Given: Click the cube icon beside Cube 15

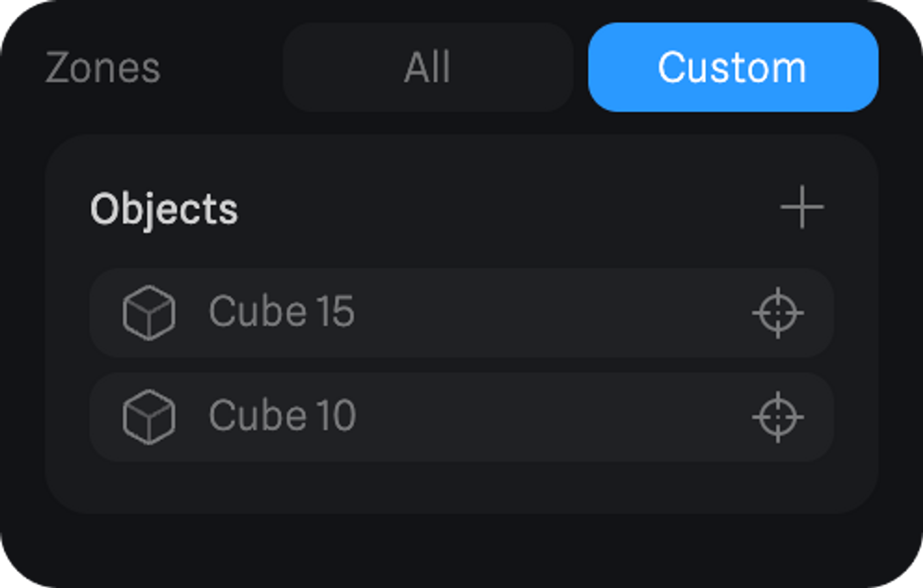Looking at the screenshot, I should coord(149,313).
